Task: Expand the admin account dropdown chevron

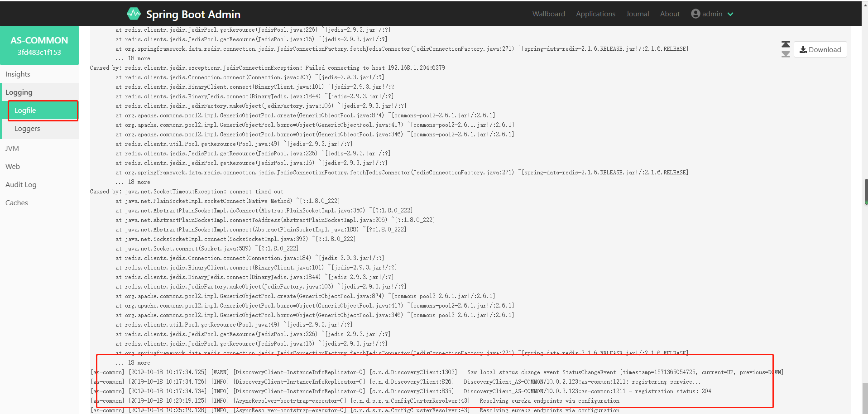Action: (730, 14)
